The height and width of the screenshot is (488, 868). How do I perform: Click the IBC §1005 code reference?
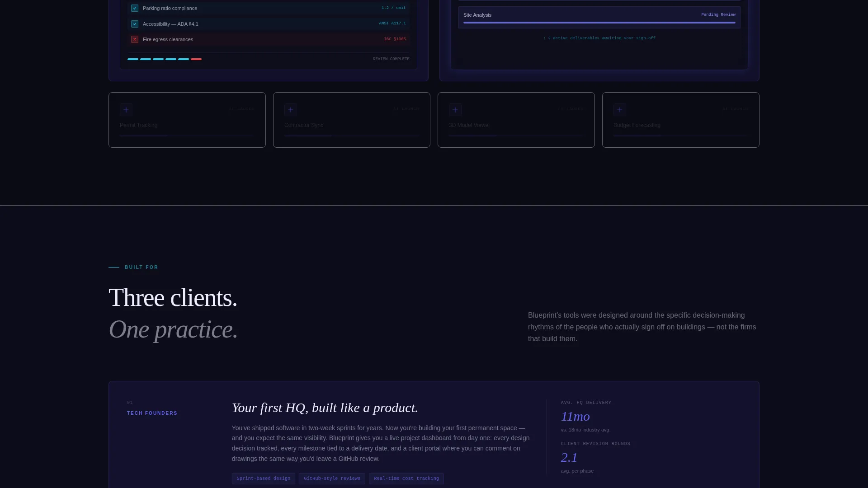coord(395,39)
